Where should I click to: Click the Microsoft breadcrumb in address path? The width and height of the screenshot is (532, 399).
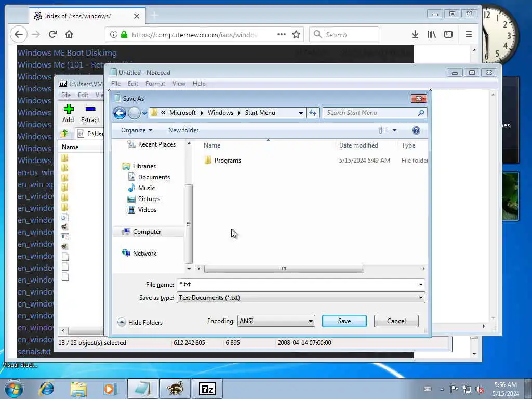pyautogui.click(x=182, y=113)
